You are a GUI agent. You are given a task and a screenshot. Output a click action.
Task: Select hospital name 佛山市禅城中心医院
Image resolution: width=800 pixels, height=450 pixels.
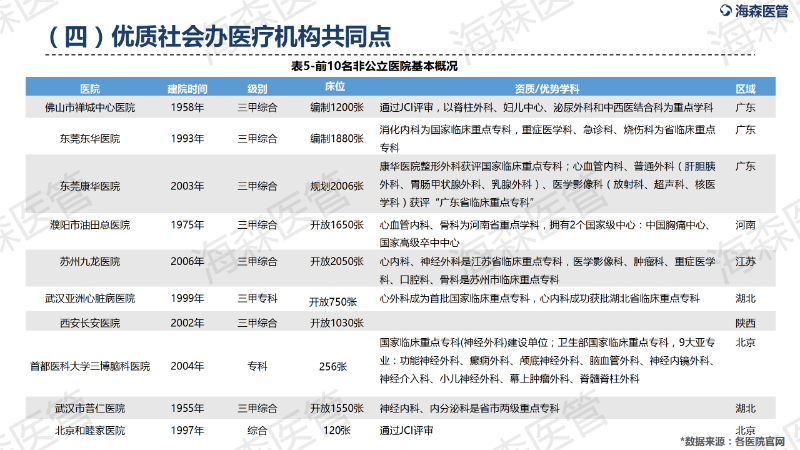pos(90,108)
